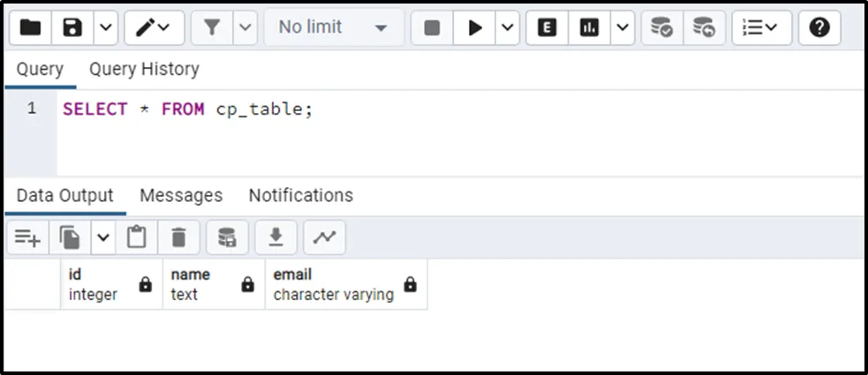Open the No limit rows dropdown
868x375 pixels.
(x=333, y=27)
